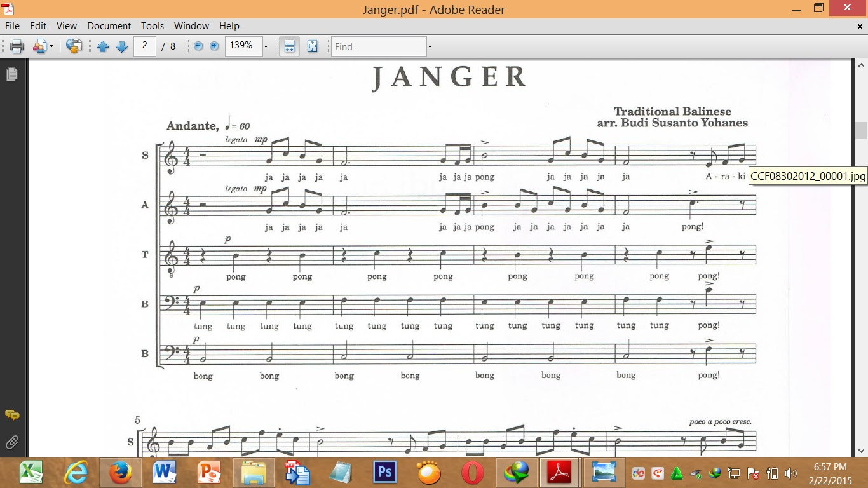
Task: Open Photoshop from the taskbar
Action: pos(385,472)
